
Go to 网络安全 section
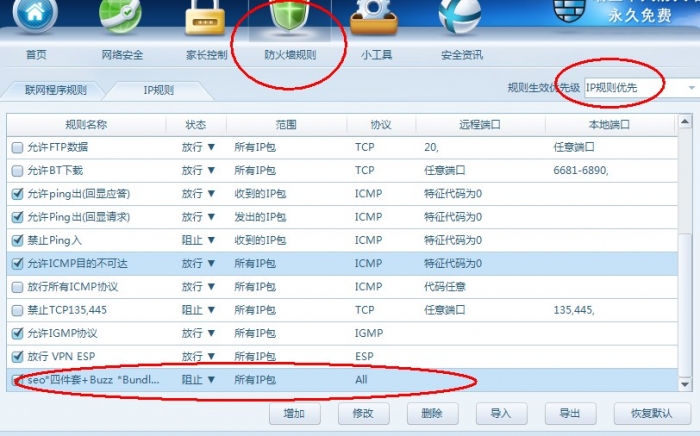click(x=122, y=55)
